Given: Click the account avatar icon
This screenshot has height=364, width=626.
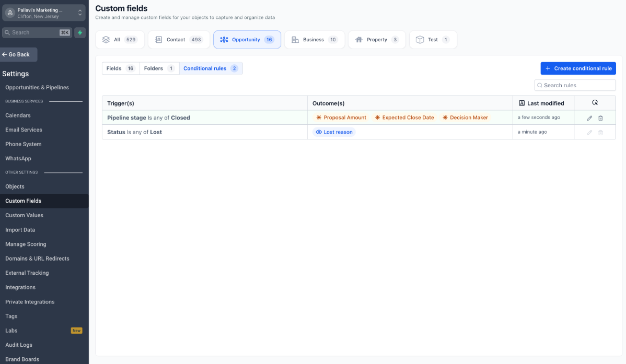Looking at the screenshot, I should tap(10, 13).
